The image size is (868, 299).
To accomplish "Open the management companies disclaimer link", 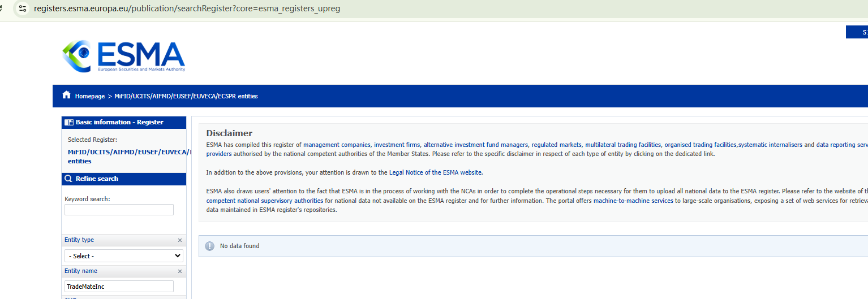I will coord(337,145).
